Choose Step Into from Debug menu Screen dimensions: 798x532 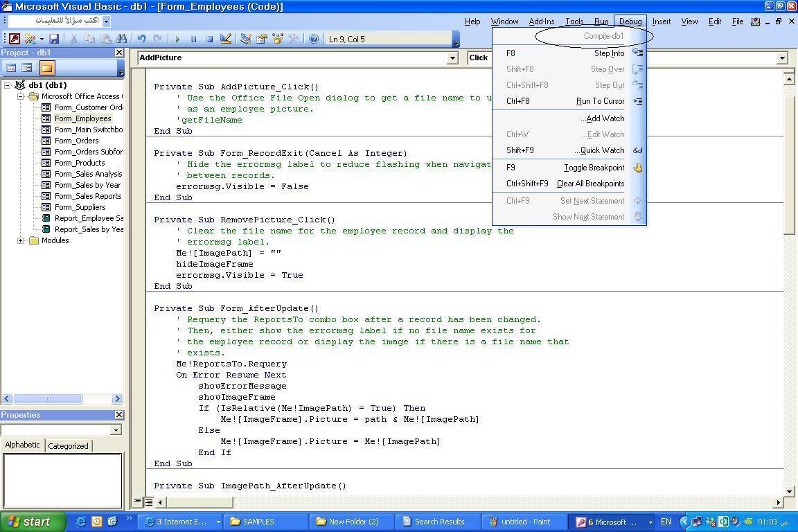pyautogui.click(x=569, y=53)
